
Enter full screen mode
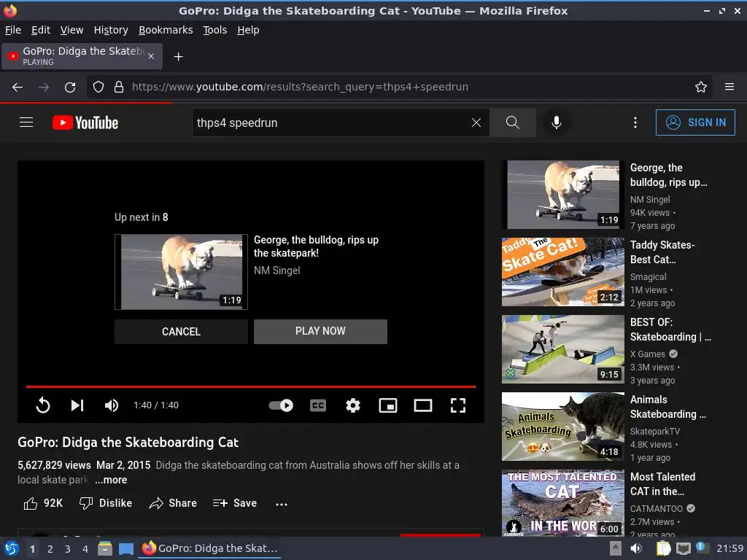458,405
